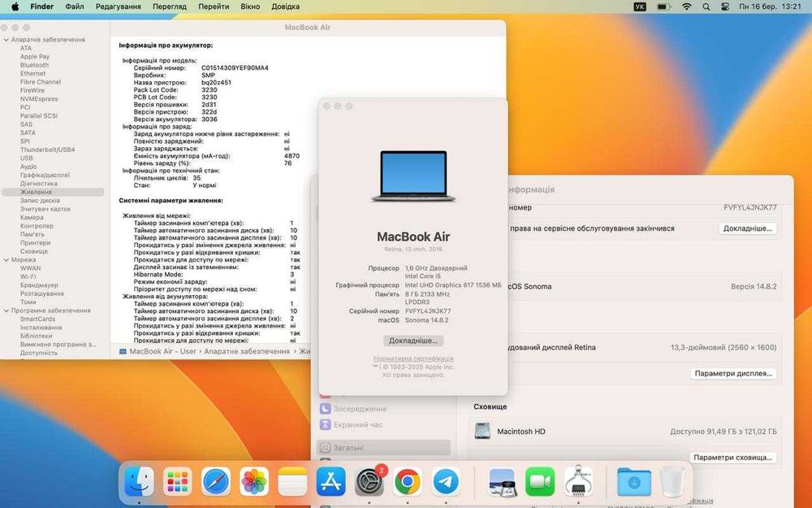Launch Safari from the Dock
This screenshot has width=812, height=508.
(216, 481)
